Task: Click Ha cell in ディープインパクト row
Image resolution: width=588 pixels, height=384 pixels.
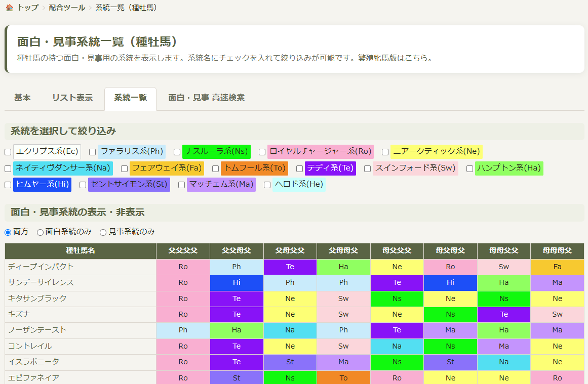Action: pos(343,267)
